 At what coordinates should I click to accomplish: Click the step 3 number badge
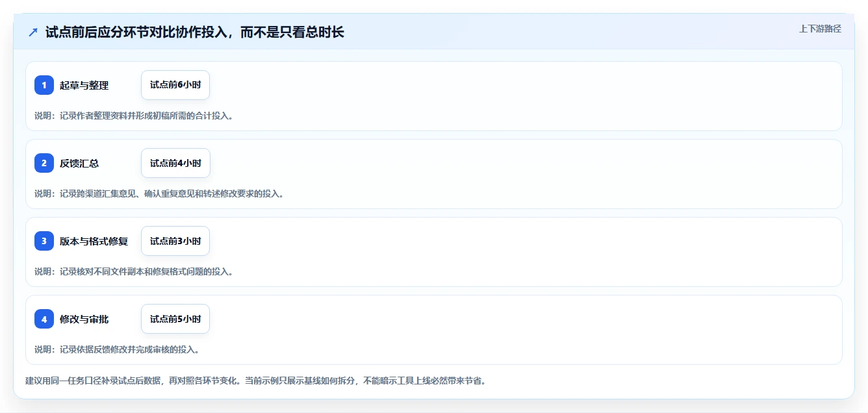click(44, 241)
